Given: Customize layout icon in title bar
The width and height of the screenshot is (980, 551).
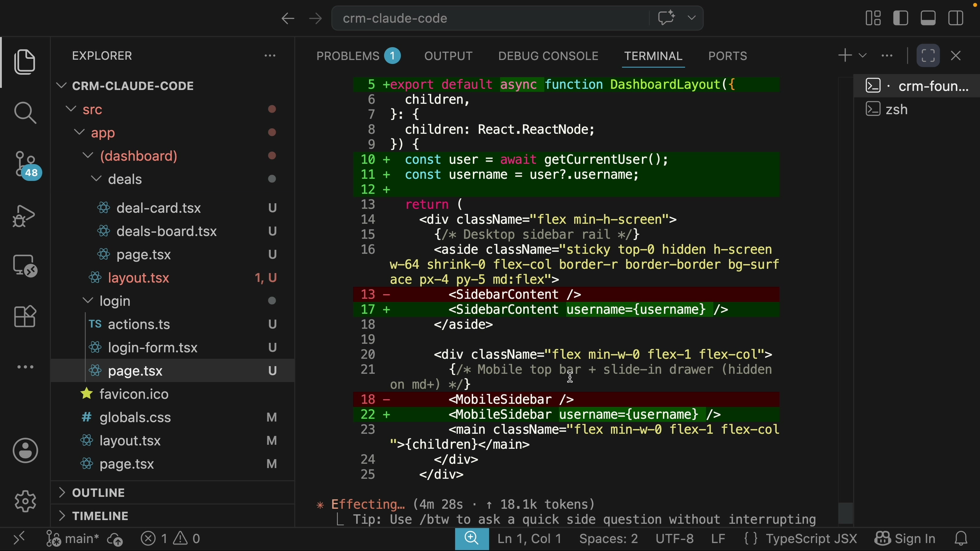Looking at the screenshot, I should [x=873, y=18].
